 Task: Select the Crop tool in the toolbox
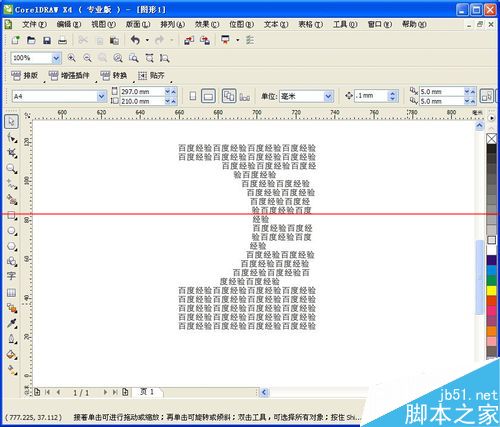pyautogui.click(x=12, y=153)
